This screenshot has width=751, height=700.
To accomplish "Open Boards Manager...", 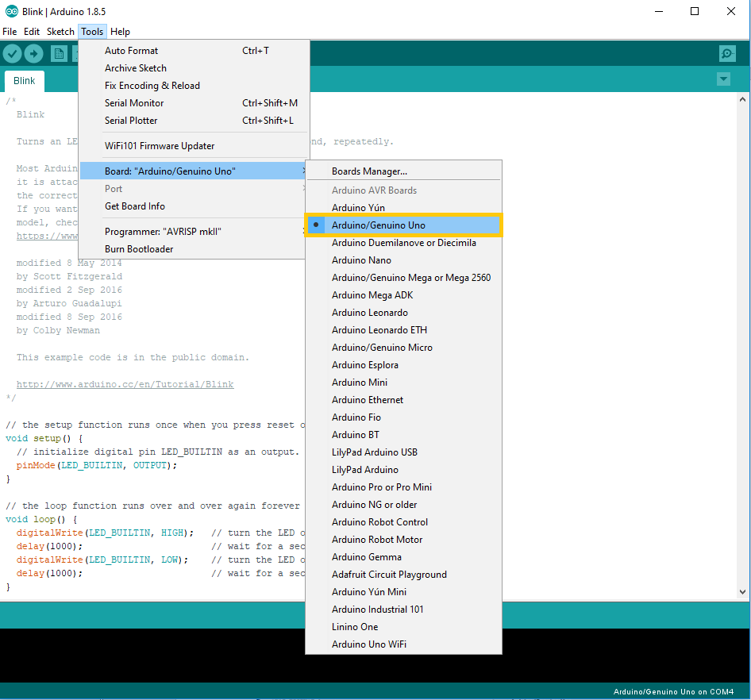I will pos(369,171).
